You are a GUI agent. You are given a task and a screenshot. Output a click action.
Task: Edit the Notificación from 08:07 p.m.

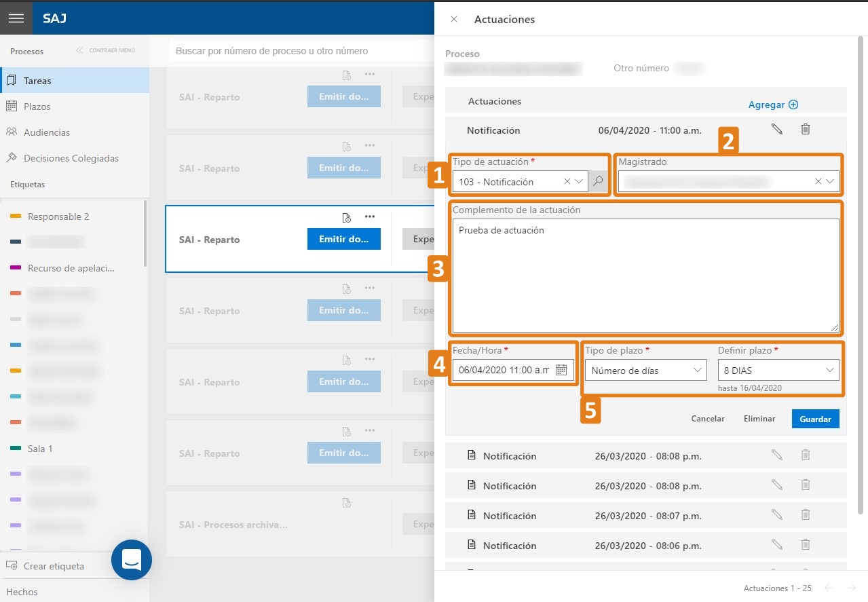click(777, 514)
